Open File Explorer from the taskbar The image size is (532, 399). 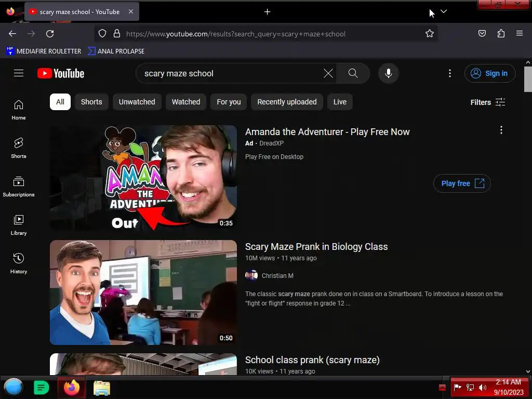point(102,388)
